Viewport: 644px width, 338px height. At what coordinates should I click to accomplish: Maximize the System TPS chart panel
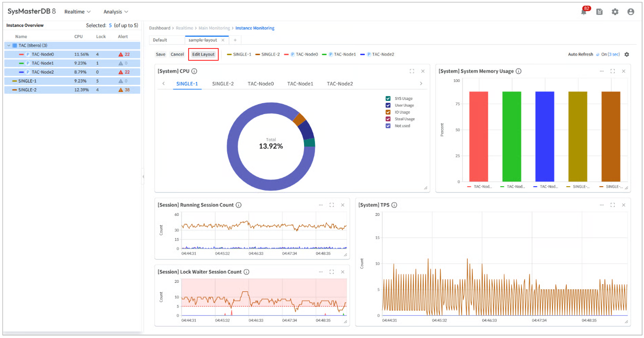click(612, 205)
